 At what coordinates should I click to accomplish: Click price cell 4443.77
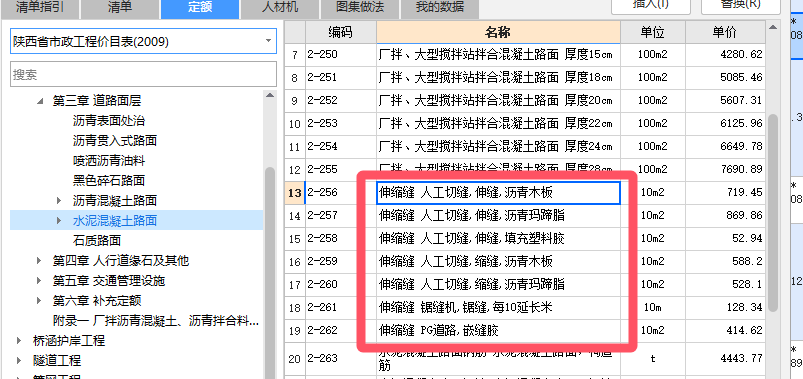pyautogui.click(x=725, y=359)
